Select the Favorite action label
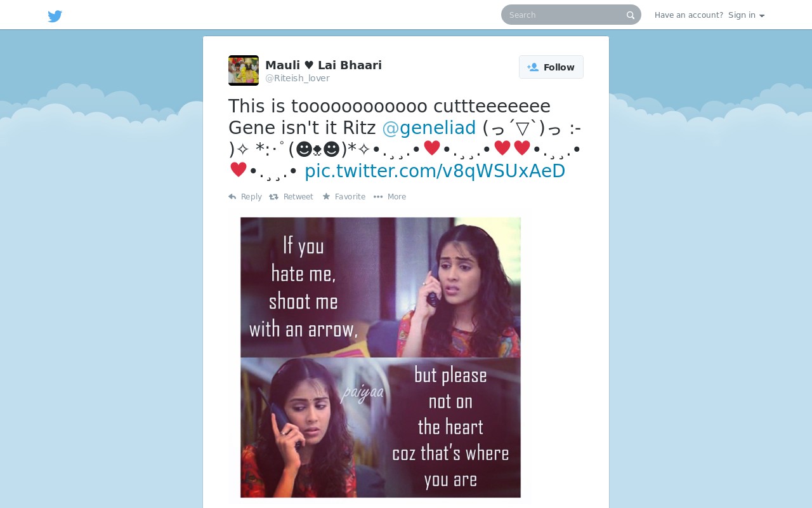Viewport: 812px width, 508px height. [x=350, y=197]
